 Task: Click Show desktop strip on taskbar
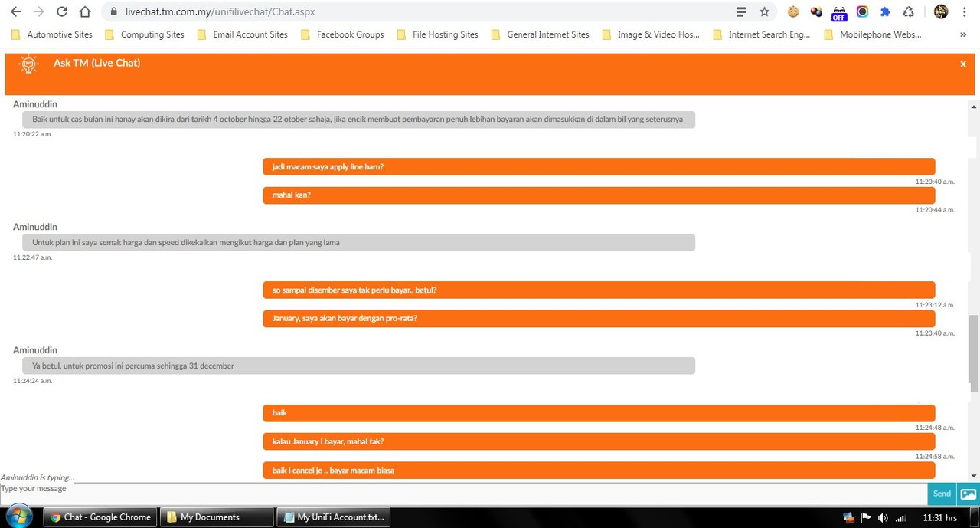click(975, 517)
